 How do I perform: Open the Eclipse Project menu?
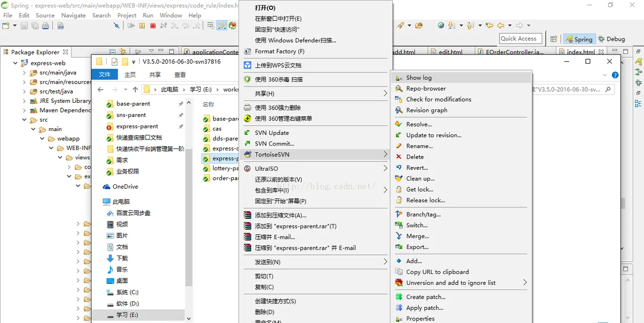[127, 15]
